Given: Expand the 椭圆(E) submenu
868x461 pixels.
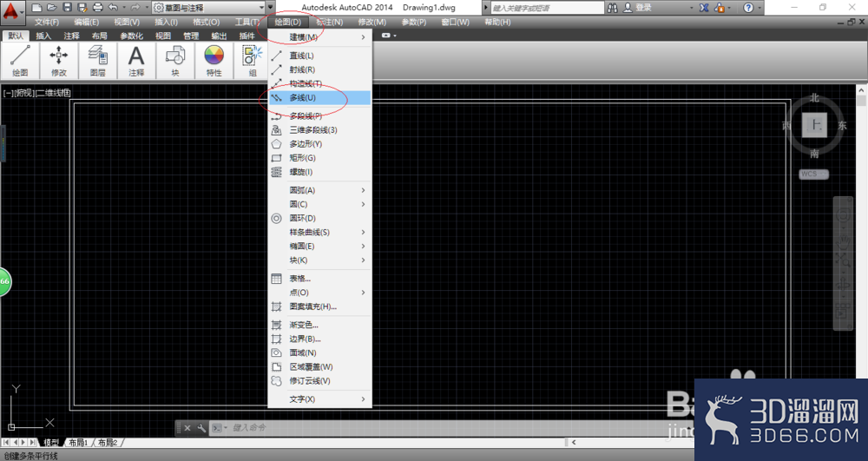Looking at the screenshot, I should tap(320, 247).
